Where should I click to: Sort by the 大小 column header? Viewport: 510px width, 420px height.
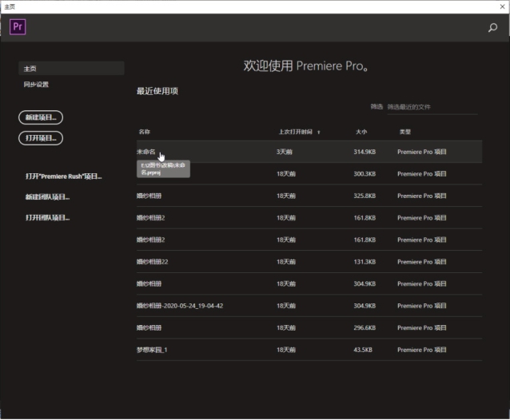tap(361, 132)
